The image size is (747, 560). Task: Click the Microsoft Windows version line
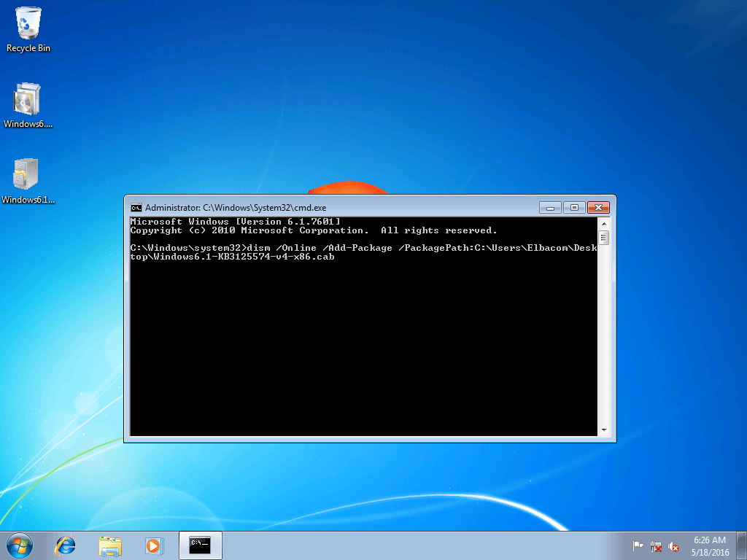point(236,222)
